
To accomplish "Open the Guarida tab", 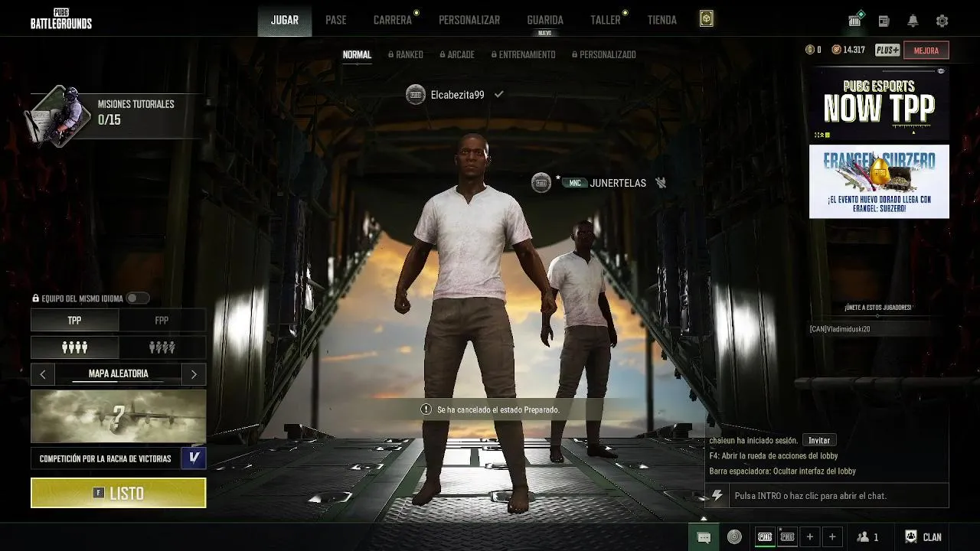I will (x=545, y=20).
